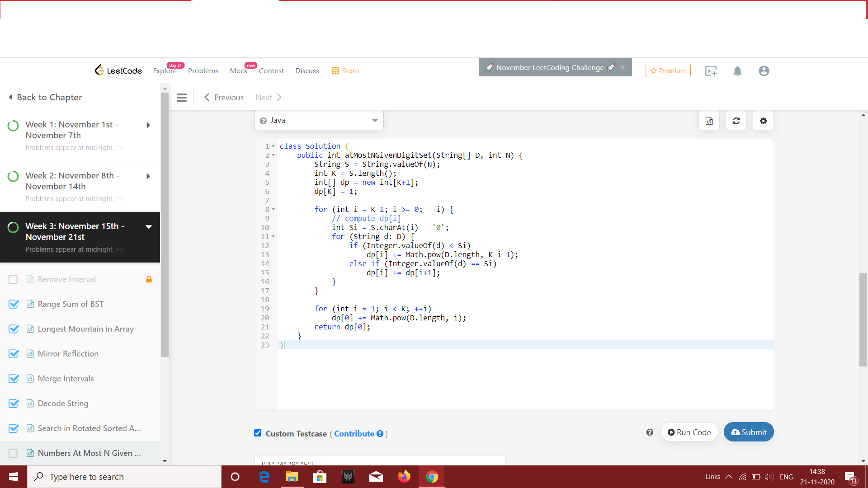The image size is (868, 488).
Task: Open the user profile avatar icon
Action: (764, 71)
